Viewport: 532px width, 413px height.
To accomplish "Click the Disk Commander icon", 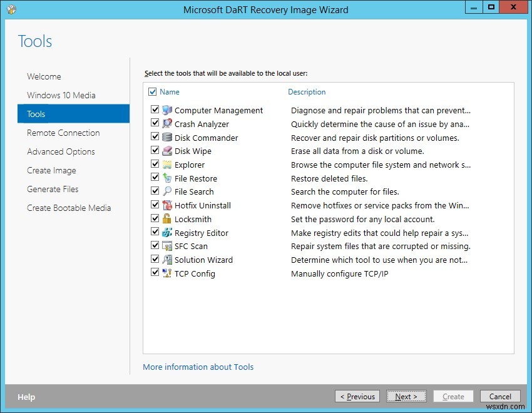I will pyautogui.click(x=167, y=137).
